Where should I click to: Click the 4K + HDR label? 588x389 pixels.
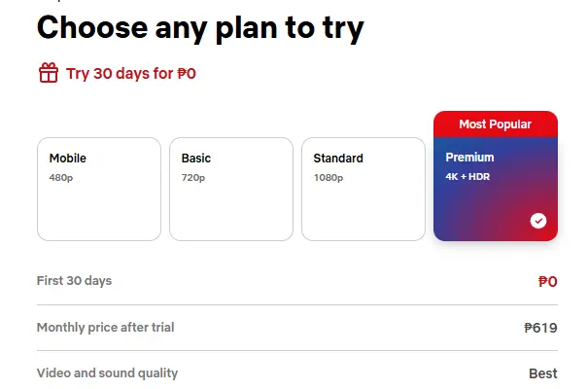coord(467,176)
